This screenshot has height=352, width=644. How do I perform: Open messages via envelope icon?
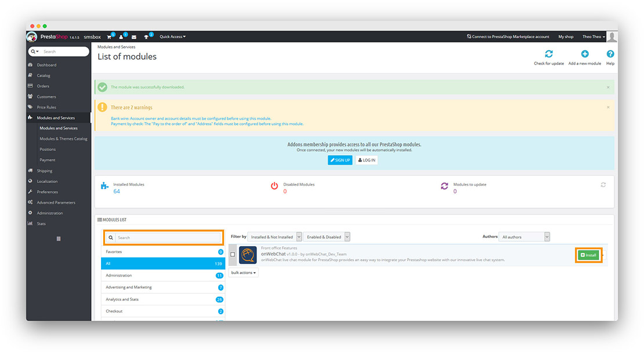click(133, 37)
